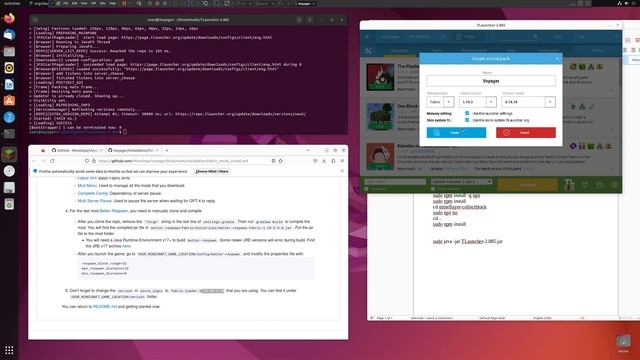Click the red Cancel button in dialog
The height and width of the screenshot is (360, 640).
click(x=526, y=133)
